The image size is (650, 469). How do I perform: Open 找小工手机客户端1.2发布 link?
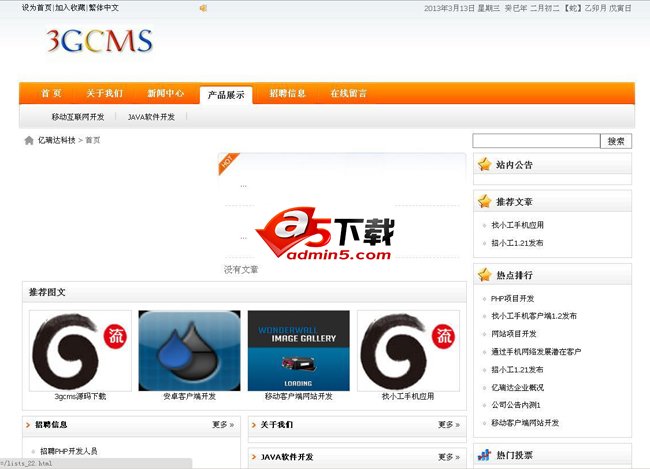(534, 316)
